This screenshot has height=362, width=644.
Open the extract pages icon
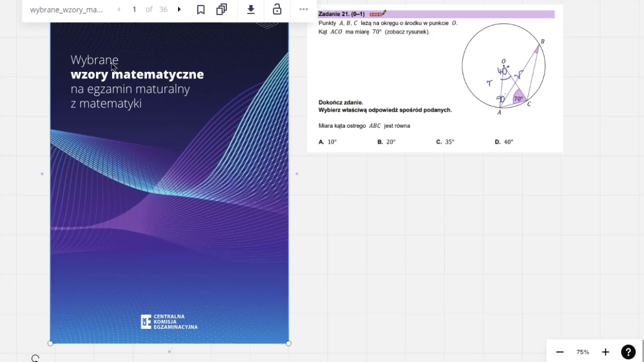point(221,10)
